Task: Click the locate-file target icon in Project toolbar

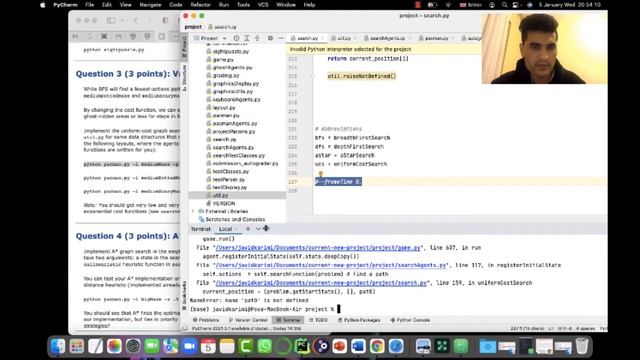Action: 236,38
